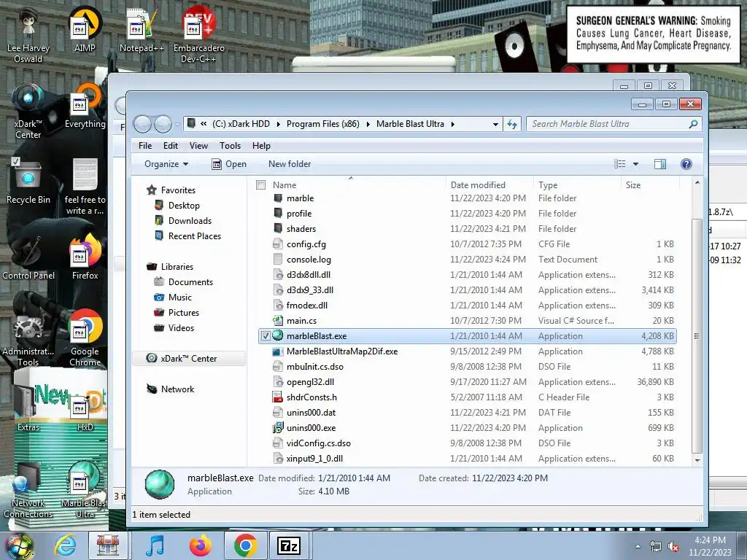This screenshot has height=560, width=747.
Task: Launch Marble Blast Ultra desktop shortcut
Action: [x=85, y=491]
